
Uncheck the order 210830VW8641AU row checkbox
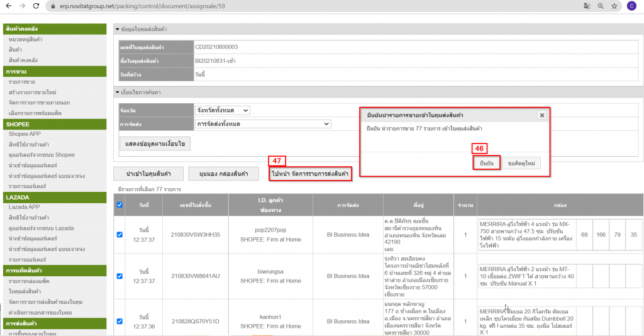pos(119,276)
